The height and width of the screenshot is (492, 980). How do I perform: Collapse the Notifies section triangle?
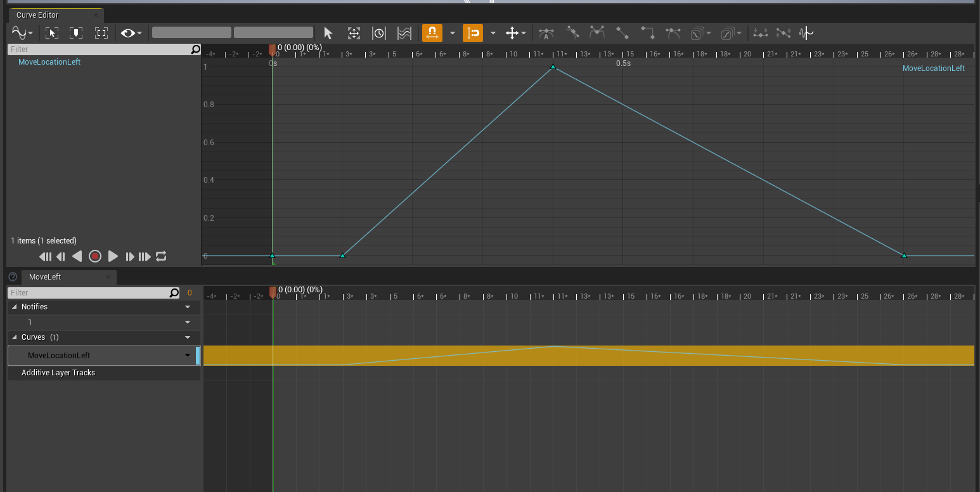point(15,307)
